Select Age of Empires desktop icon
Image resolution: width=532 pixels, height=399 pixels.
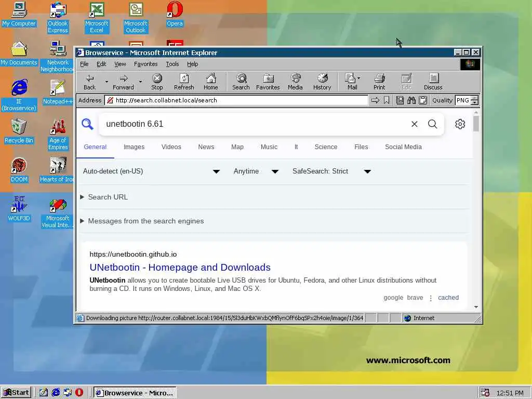(x=58, y=135)
